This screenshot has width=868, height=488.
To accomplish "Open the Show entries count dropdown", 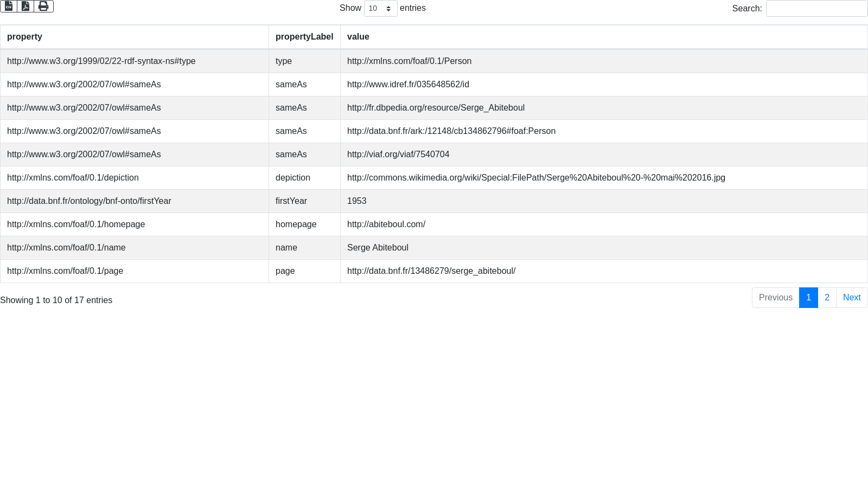I will (x=380, y=9).
